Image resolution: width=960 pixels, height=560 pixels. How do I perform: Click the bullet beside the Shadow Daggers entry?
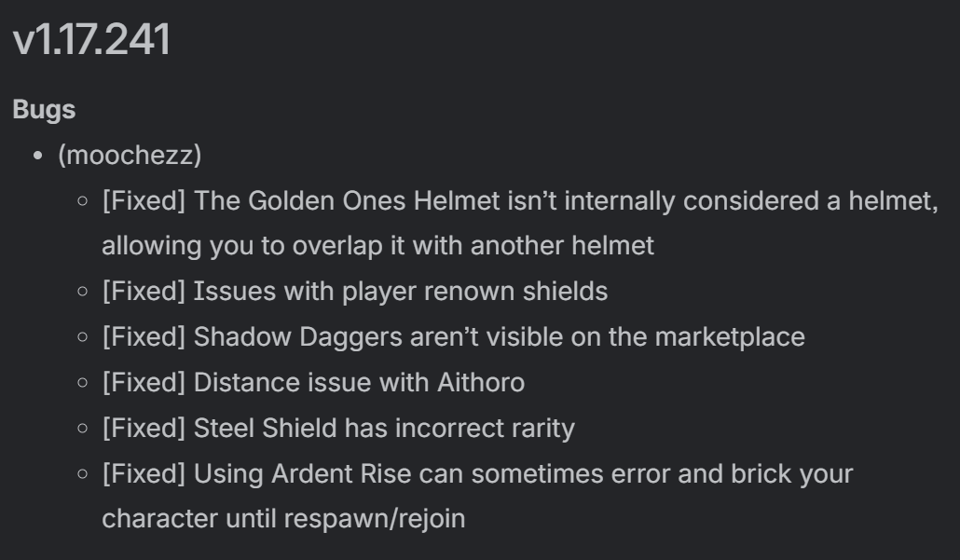click(x=82, y=338)
